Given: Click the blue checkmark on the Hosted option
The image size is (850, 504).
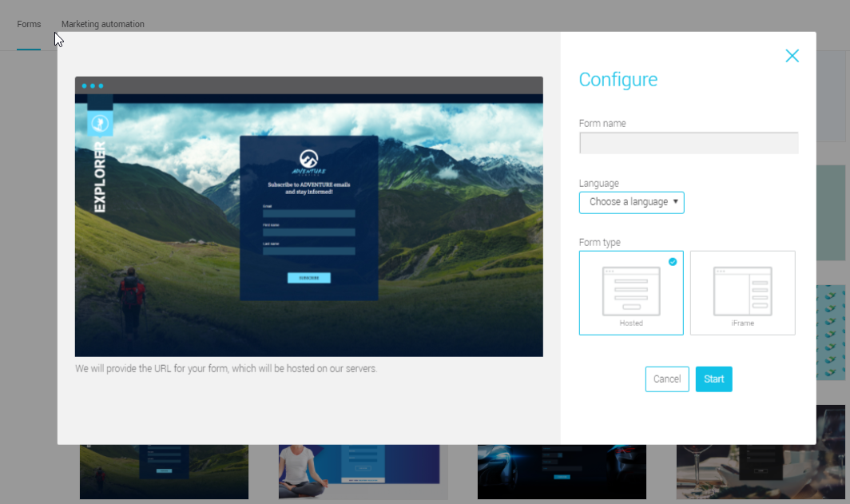Looking at the screenshot, I should click(673, 261).
